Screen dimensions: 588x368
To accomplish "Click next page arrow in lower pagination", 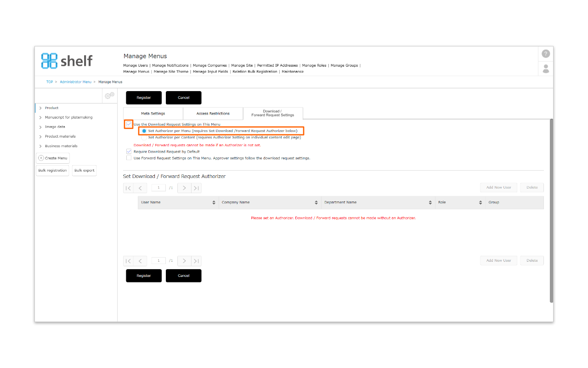I will pos(184,261).
